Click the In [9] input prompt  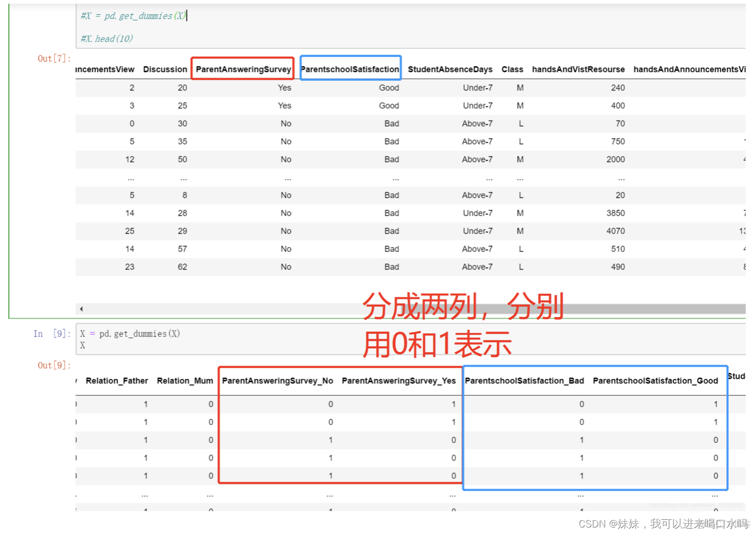[x=52, y=334]
